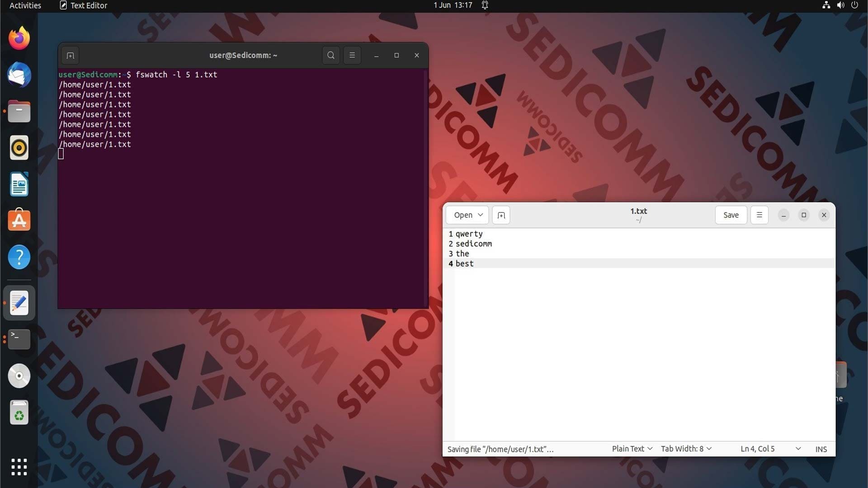Screen dimensions: 868x488
Task: Select the 'Saving file' status message
Action: click(500, 449)
